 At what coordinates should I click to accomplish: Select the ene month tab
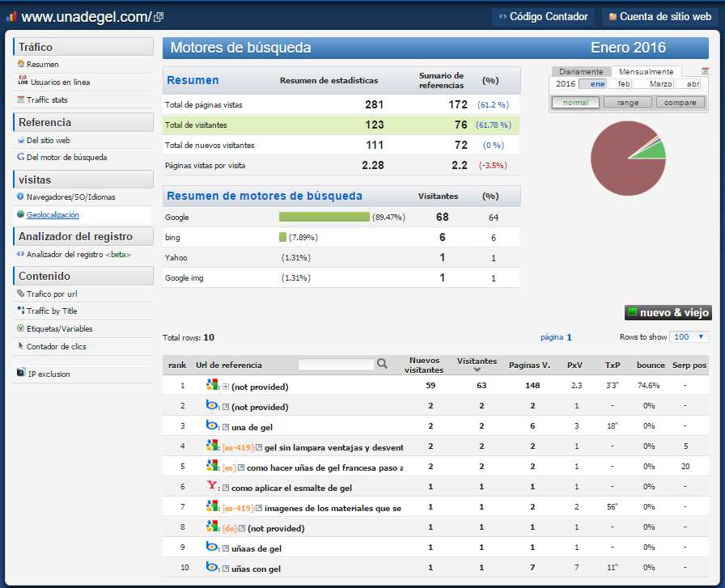(x=593, y=83)
